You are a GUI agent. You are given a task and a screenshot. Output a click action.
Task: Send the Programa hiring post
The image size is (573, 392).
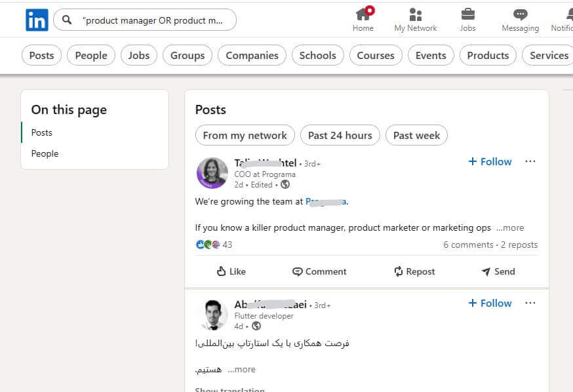[x=498, y=271]
